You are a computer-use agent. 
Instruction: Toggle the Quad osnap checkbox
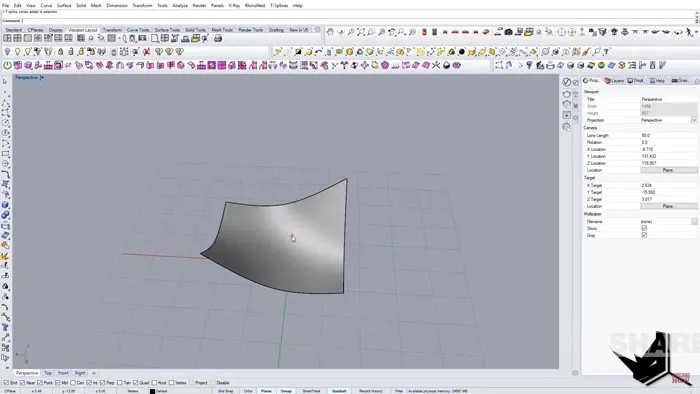(136, 383)
